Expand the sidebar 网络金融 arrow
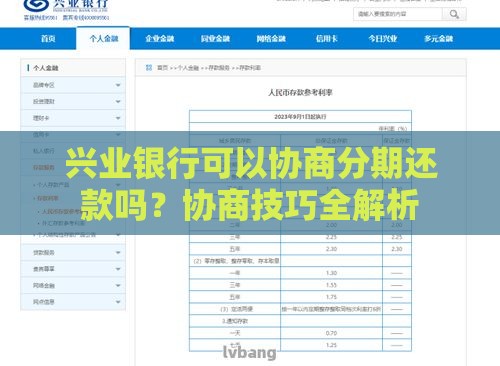This screenshot has width=500, height=366. (118, 286)
